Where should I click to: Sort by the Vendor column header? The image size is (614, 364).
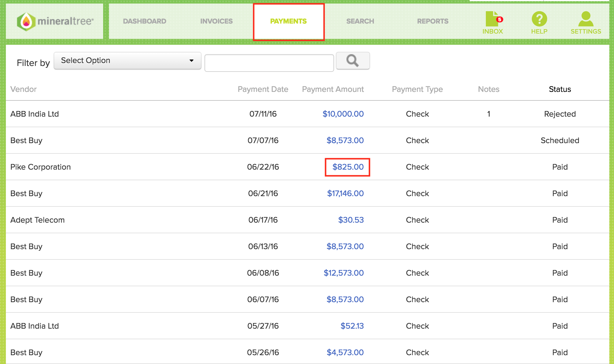click(24, 89)
